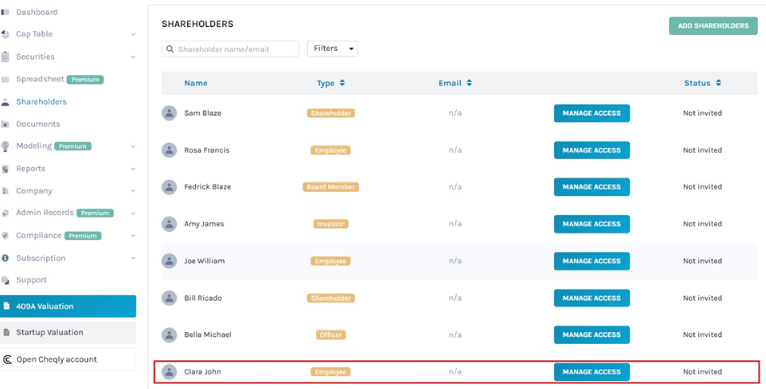Click Clara John's avatar icon
Screen dimensions: 766x389
169,372
